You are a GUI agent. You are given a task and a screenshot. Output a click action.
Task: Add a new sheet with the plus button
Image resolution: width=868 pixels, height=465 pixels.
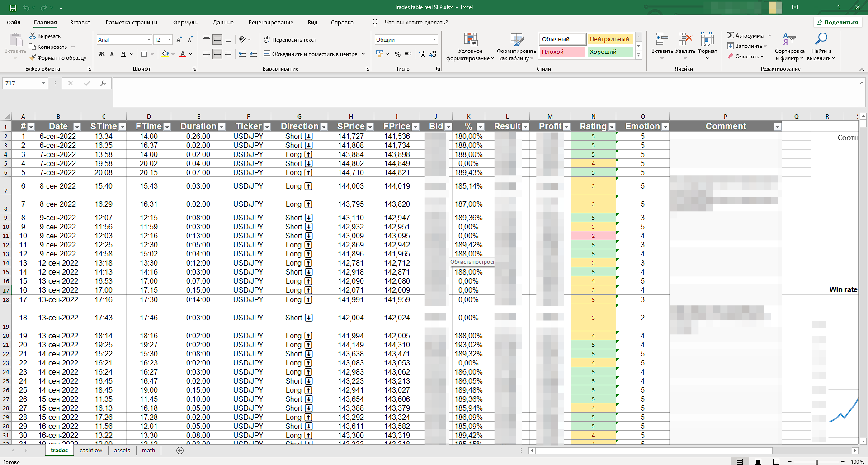(180, 451)
